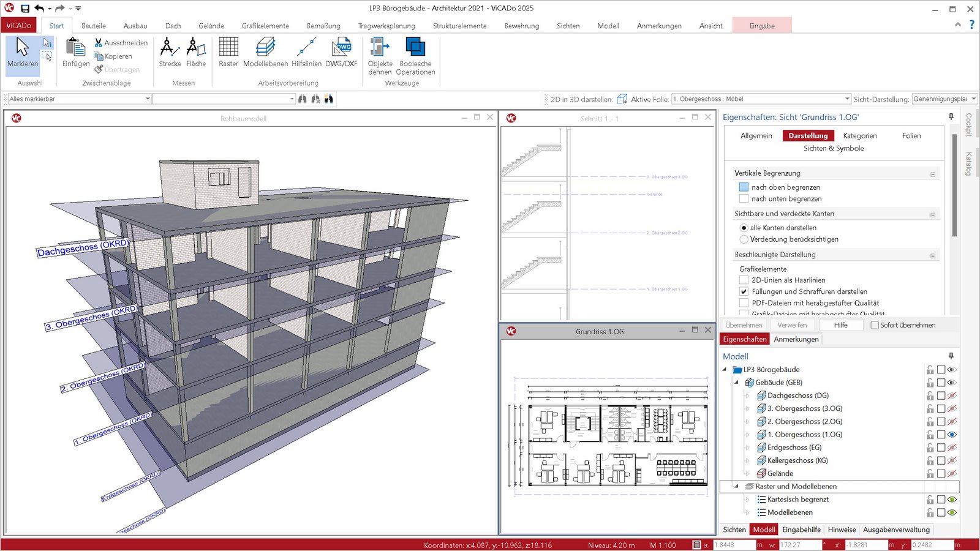
Task: Click the Strecke measuring tool
Action: coord(170,52)
